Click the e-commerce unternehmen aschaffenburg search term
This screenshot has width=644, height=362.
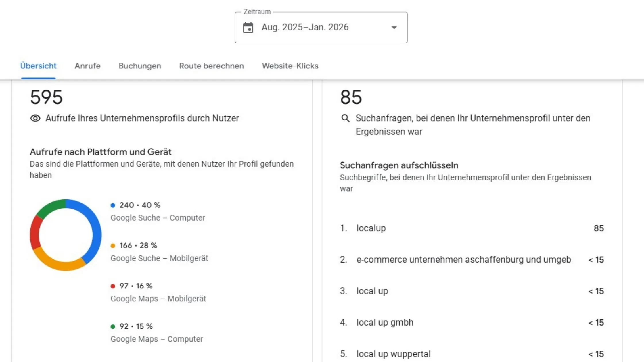tap(463, 259)
